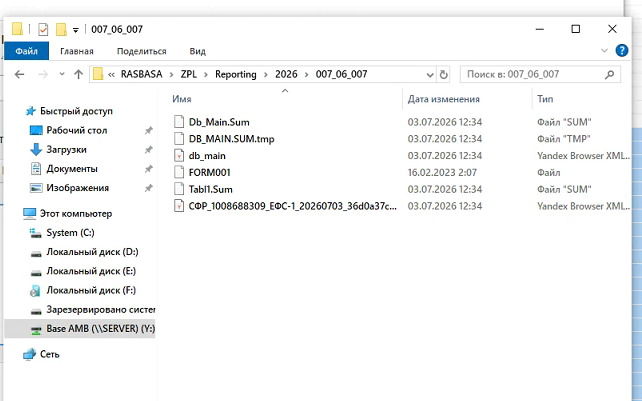Open the Help question mark icon

tap(622, 51)
